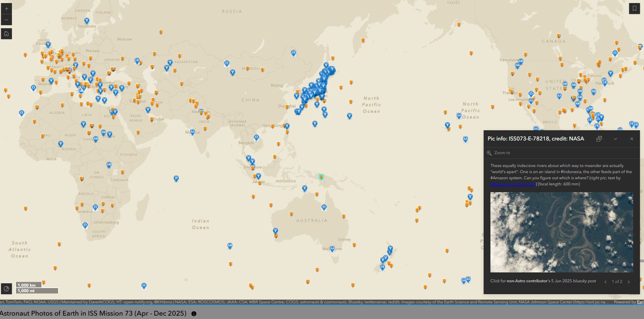
Task: Click the blue P marker in Indian Ocean
Action: tap(176, 178)
